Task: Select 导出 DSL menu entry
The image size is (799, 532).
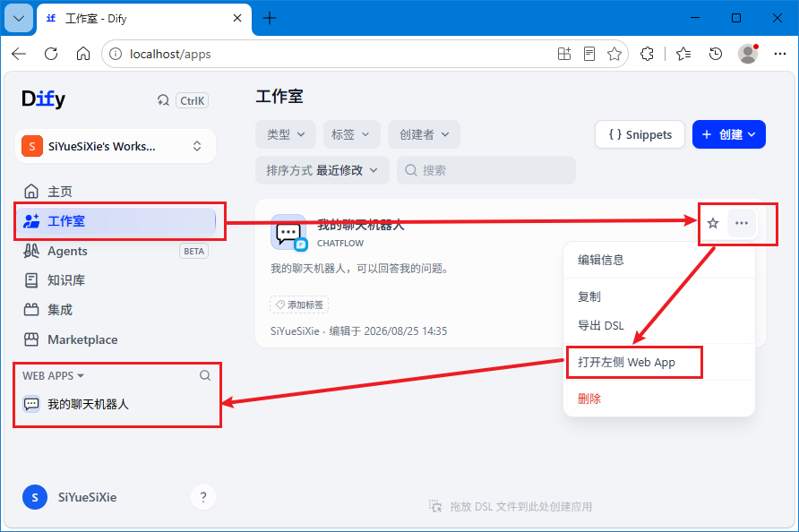Action: tap(659, 326)
